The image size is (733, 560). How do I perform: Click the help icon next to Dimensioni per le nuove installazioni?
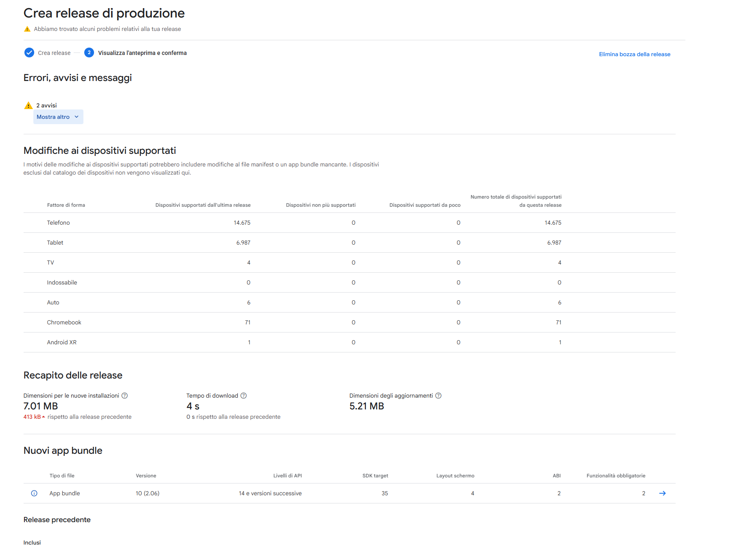(125, 396)
